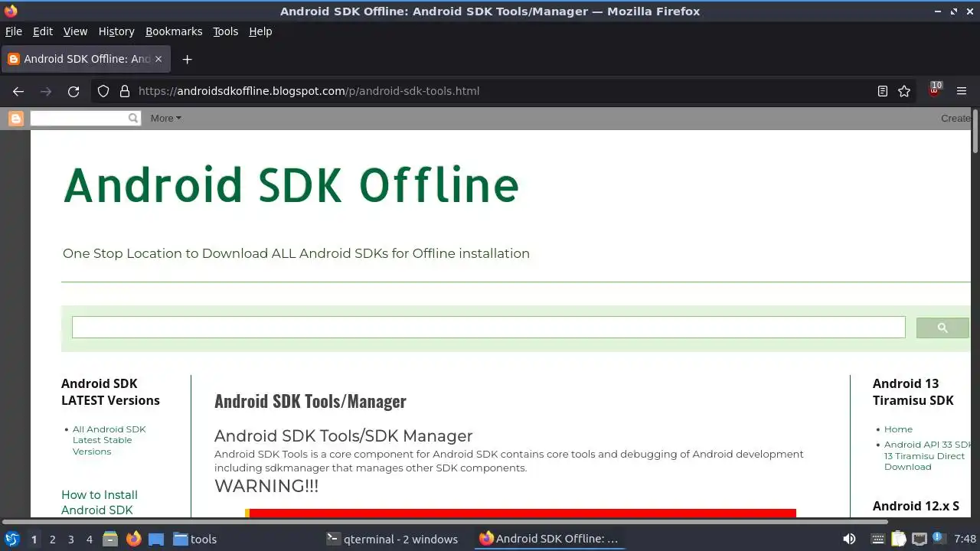Screen dimensions: 980x551
Task: Open keyboard layout tray icon
Action: coord(878,539)
